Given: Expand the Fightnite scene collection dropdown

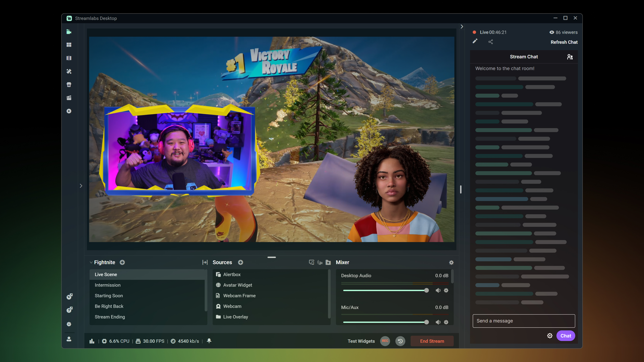Looking at the screenshot, I should click(91, 262).
